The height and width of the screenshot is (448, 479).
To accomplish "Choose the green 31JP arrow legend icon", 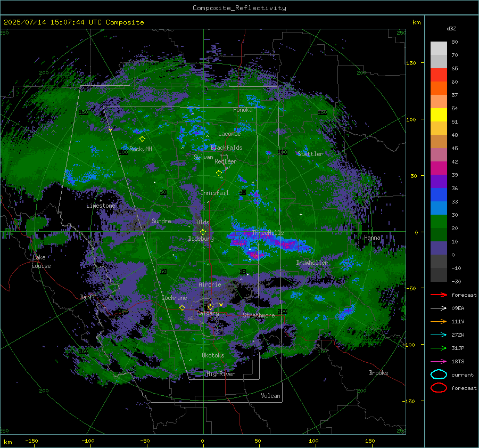I will coord(439,348).
